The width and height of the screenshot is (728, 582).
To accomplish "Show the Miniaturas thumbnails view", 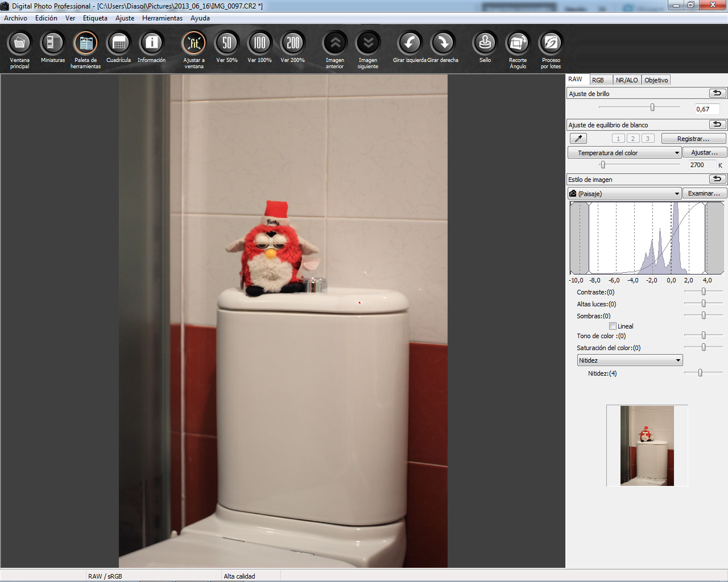I will tap(52, 47).
